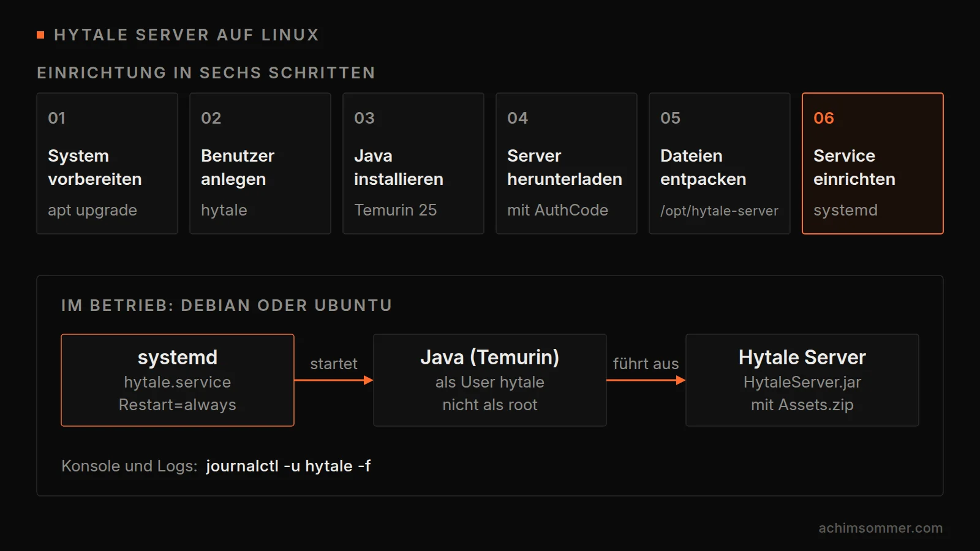Open the 04 Server herunterladen card
Image resolution: width=980 pixels, height=551 pixels.
pyautogui.click(x=567, y=163)
